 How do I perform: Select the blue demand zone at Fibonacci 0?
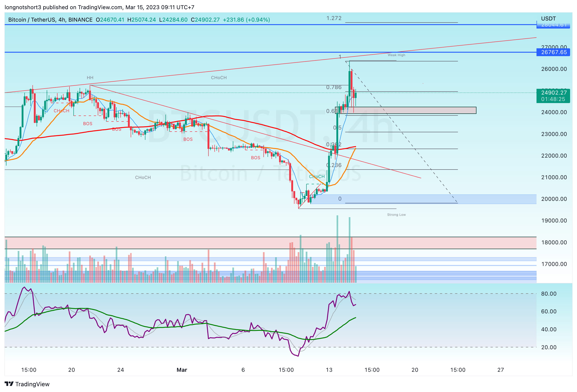tap(423, 199)
